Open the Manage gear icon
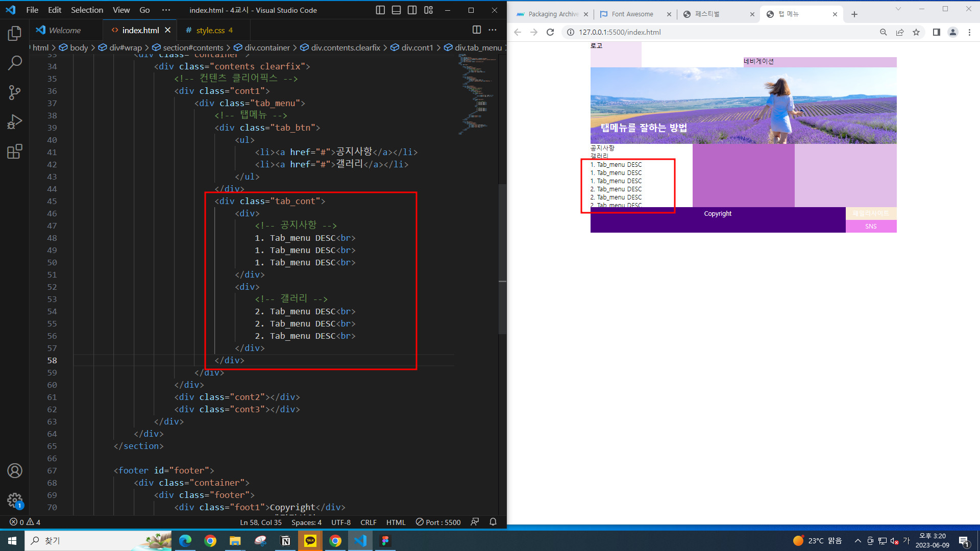Image resolution: width=980 pixels, height=551 pixels. tap(15, 500)
